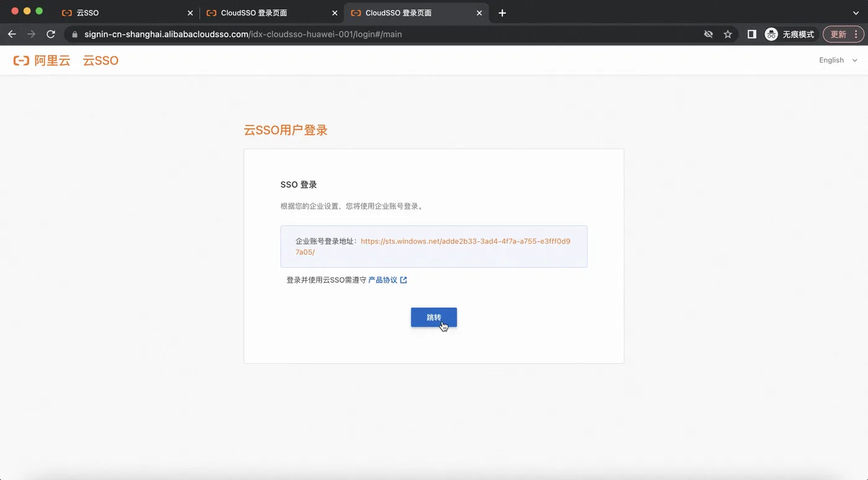Screen dimensions: 868x480
Task: Click the 无痕模式 incognito indicator
Action: pyautogui.click(x=789, y=34)
